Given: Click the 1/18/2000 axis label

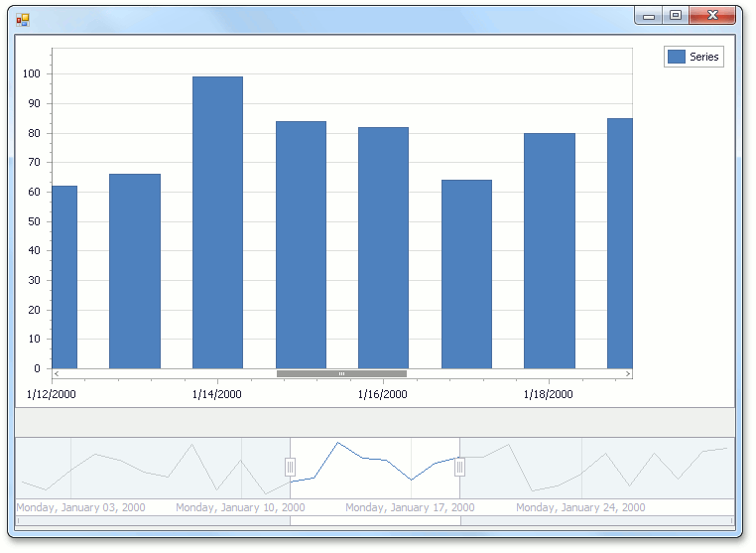Looking at the screenshot, I should [549, 394].
